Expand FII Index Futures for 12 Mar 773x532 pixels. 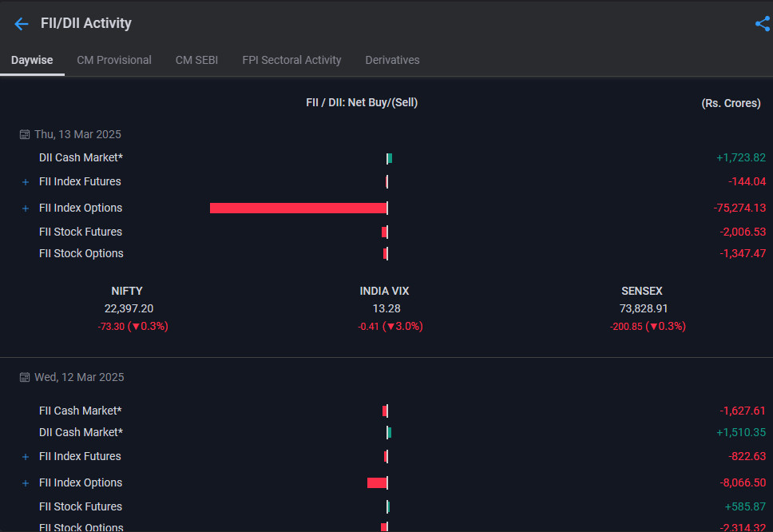[25, 457]
